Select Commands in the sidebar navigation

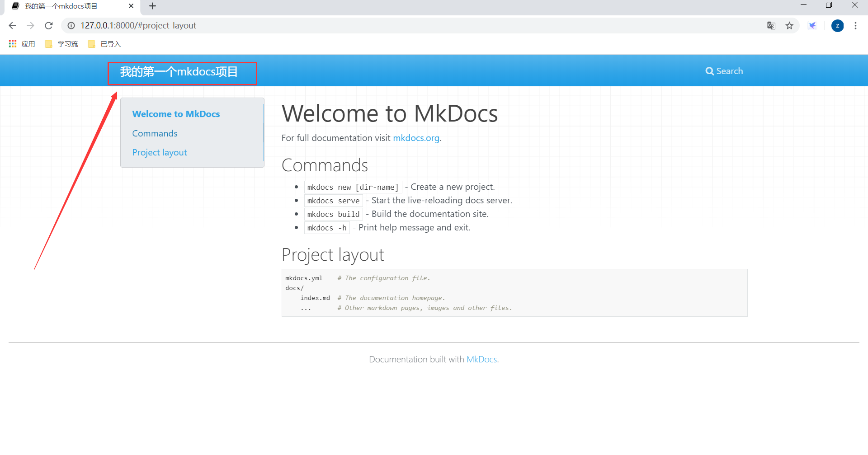pyautogui.click(x=155, y=133)
